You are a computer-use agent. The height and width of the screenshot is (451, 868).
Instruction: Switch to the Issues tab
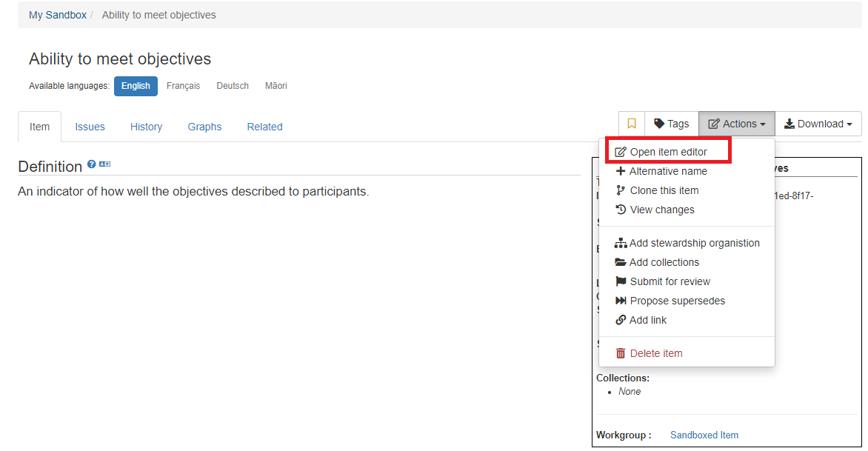coord(90,127)
